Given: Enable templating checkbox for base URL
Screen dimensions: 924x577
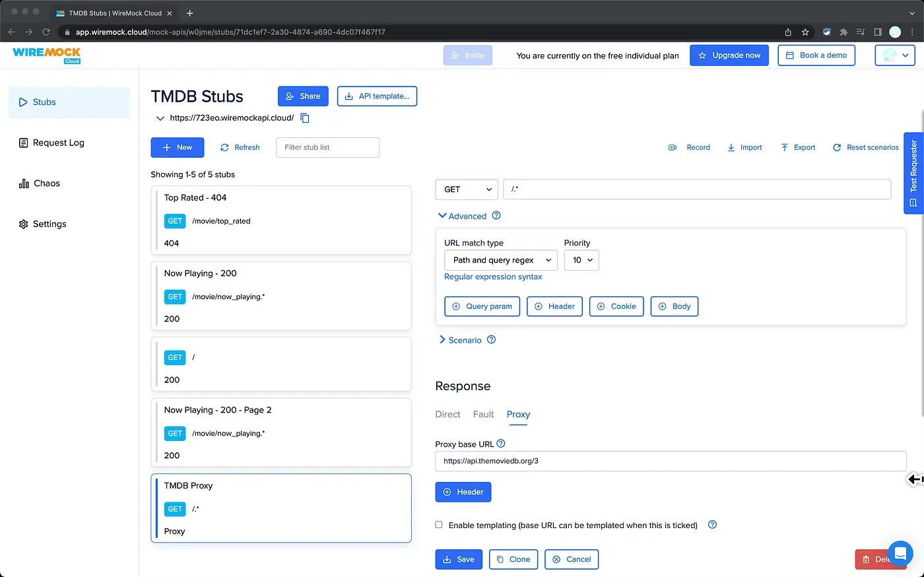Looking at the screenshot, I should (x=439, y=525).
